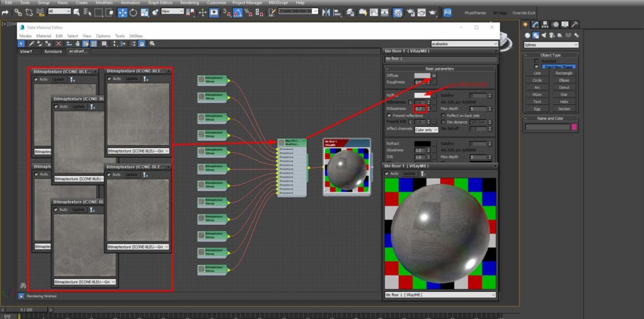Image resolution: width=644 pixels, height=319 pixels.
Task: Open the Modify tab in Command Panel
Action: pos(535,24)
